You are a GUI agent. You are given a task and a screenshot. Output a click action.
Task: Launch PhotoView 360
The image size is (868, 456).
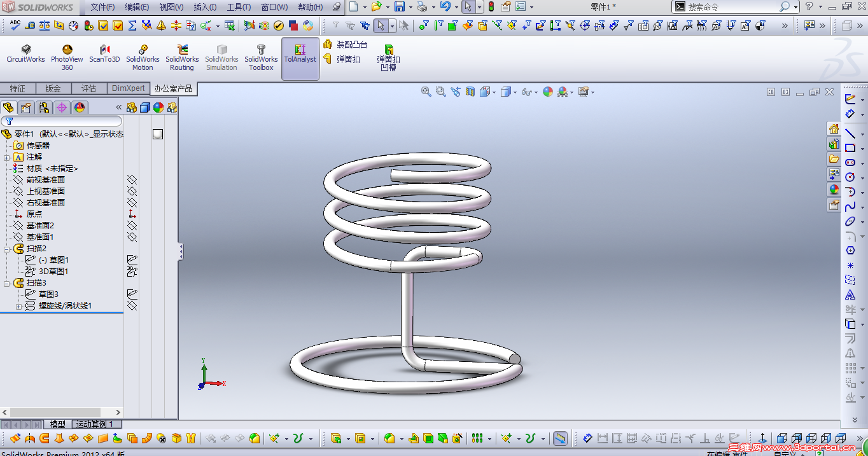click(67, 58)
